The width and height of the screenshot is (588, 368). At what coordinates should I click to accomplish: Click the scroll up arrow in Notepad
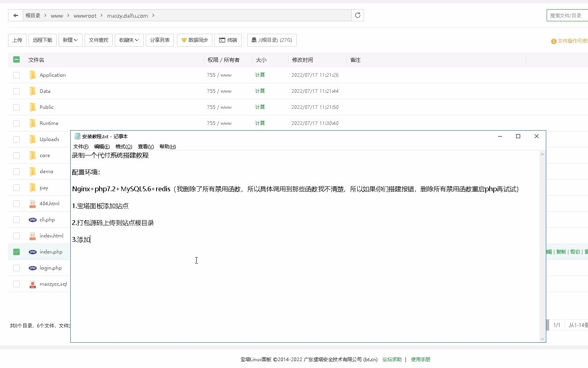(542, 154)
